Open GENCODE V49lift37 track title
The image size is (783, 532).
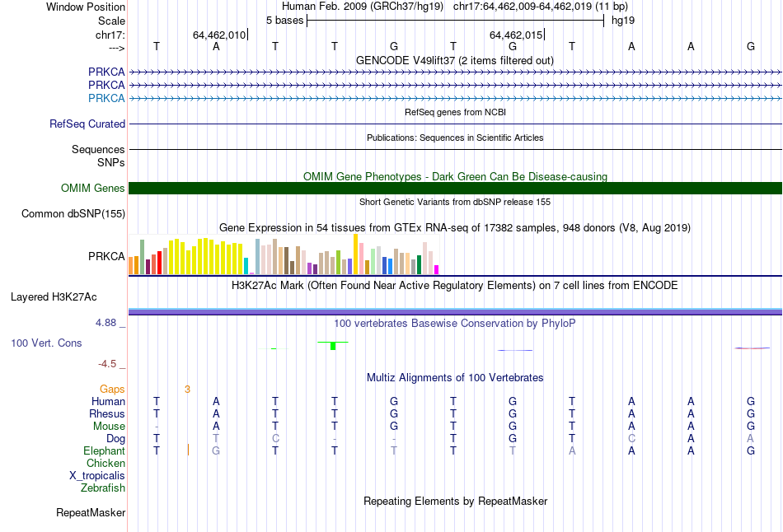tap(454, 60)
